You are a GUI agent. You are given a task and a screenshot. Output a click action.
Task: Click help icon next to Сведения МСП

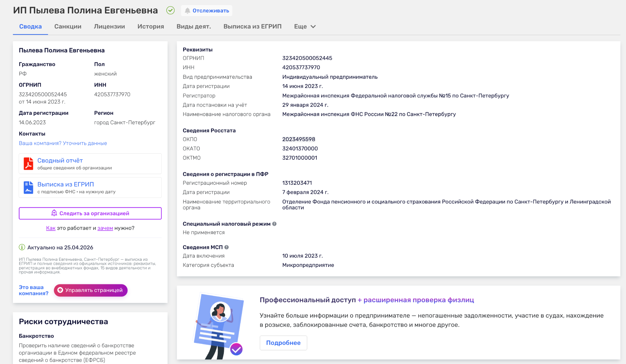coord(226,247)
